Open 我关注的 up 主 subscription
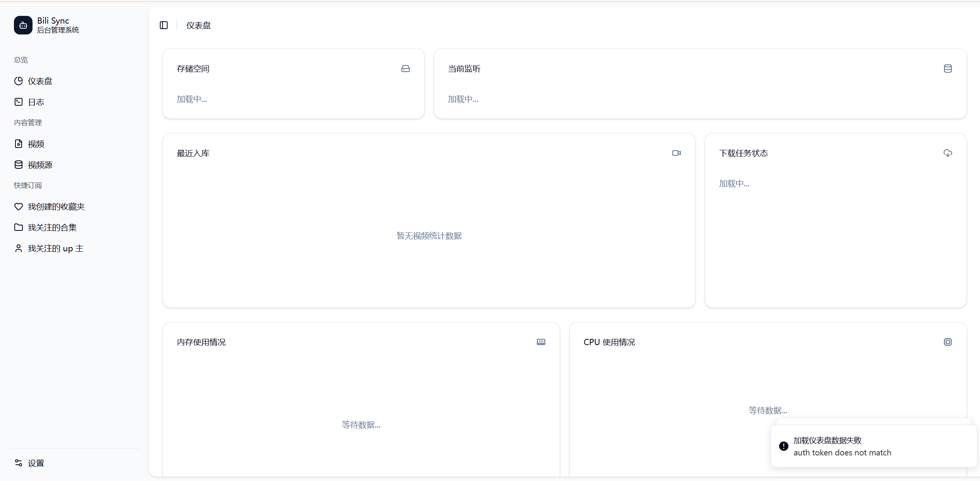980x481 pixels. click(x=55, y=249)
